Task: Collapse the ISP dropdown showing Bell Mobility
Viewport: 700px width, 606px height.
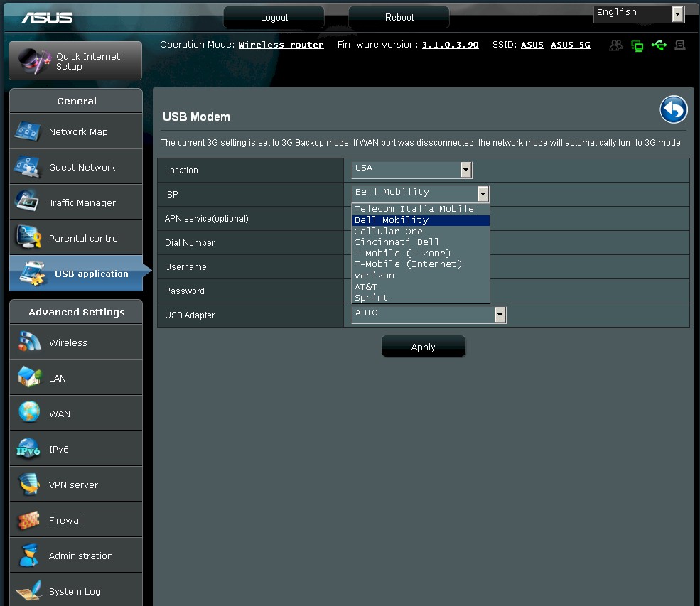Action: tap(421, 194)
